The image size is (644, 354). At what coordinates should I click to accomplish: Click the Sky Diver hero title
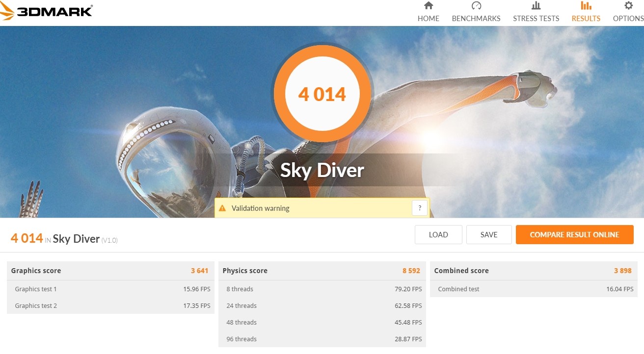click(x=322, y=170)
